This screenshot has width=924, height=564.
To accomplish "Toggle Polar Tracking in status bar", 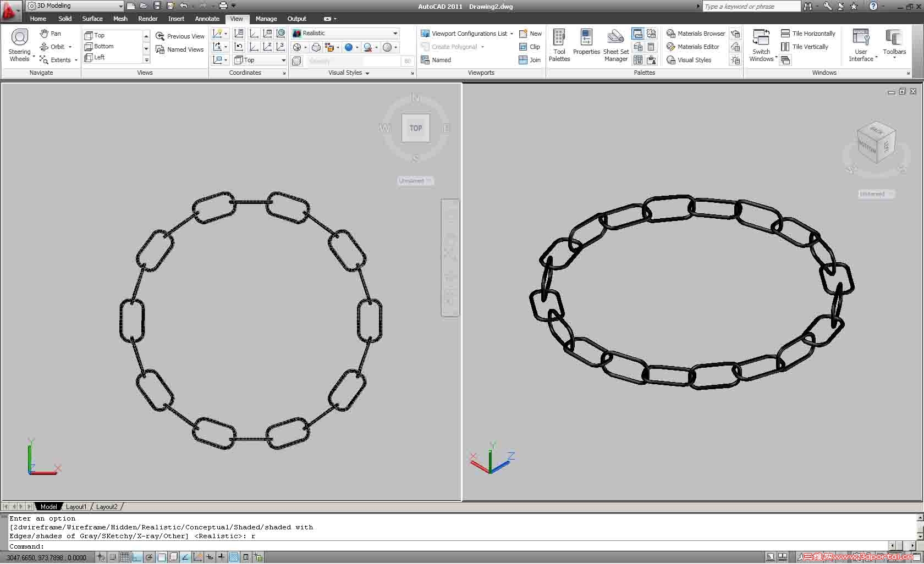I will (x=149, y=557).
